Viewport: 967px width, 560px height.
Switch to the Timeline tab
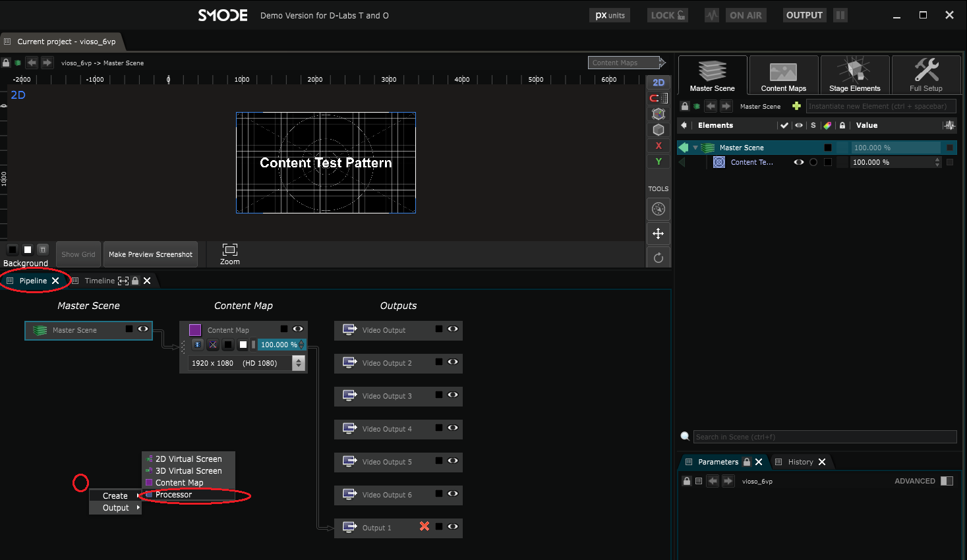[x=100, y=281]
